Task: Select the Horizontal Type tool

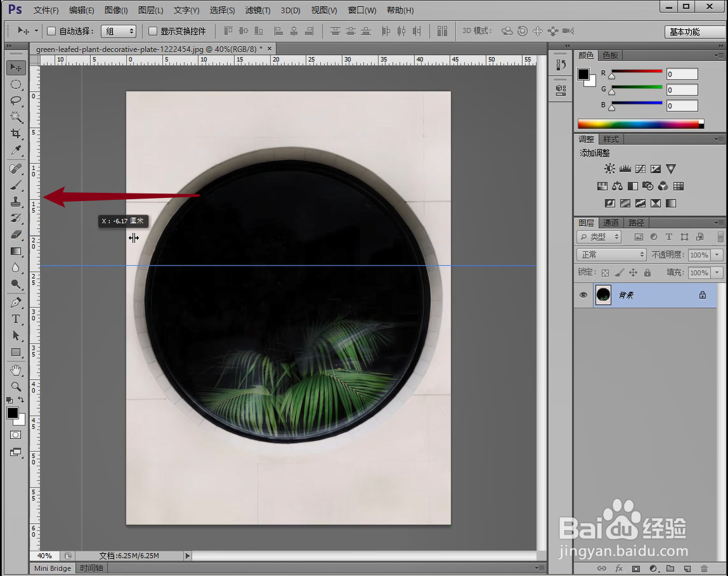Action: click(16, 320)
